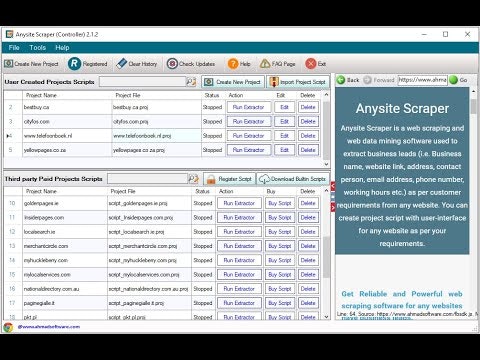Run Extractor for insiderpages.com
480x360 pixels.
click(239, 218)
